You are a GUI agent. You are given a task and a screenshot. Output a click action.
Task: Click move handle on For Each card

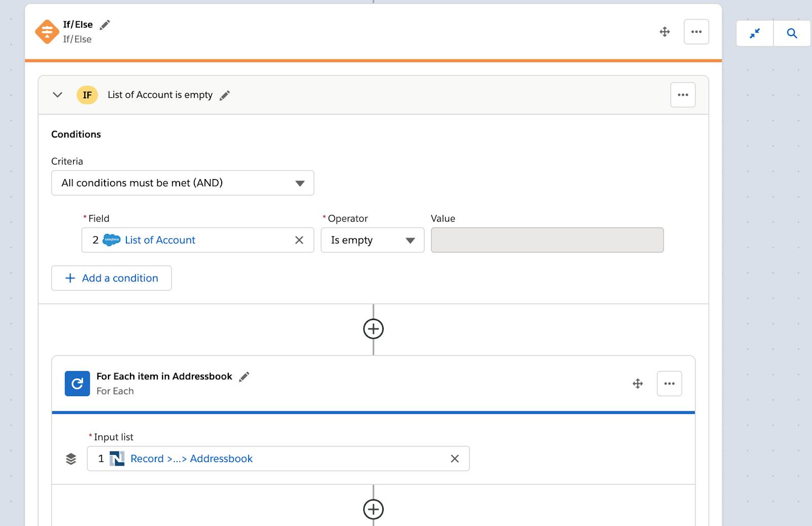[x=638, y=383]
